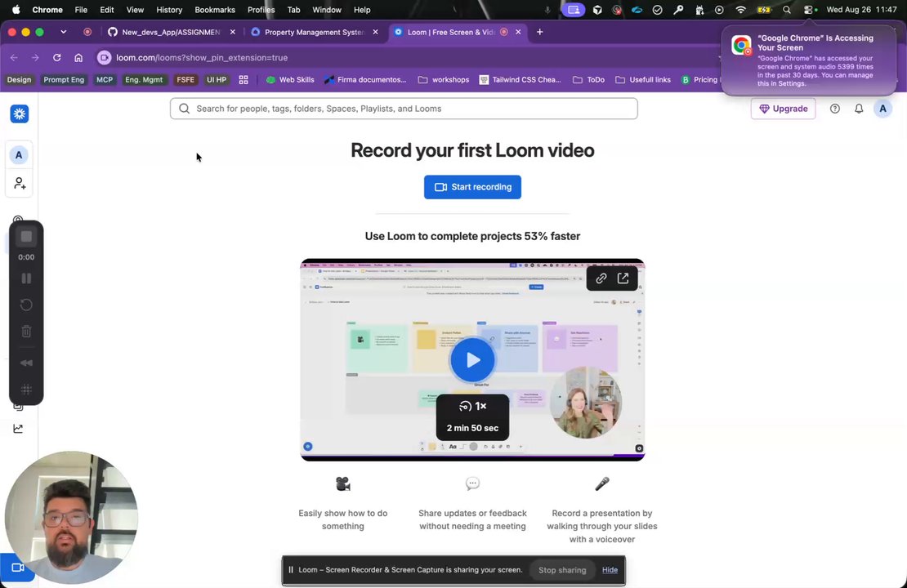Click the Hide link in the sharing bar

[610, 570]
